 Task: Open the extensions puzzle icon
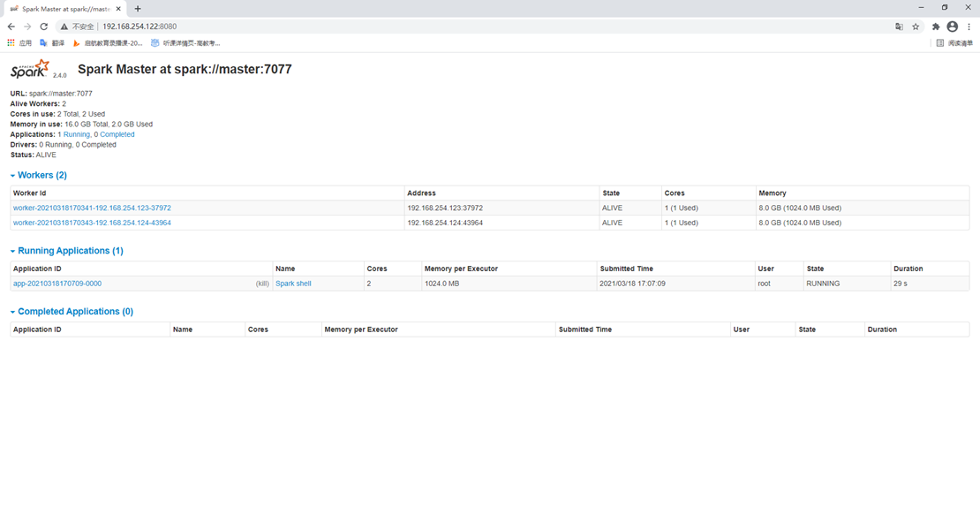936,26
